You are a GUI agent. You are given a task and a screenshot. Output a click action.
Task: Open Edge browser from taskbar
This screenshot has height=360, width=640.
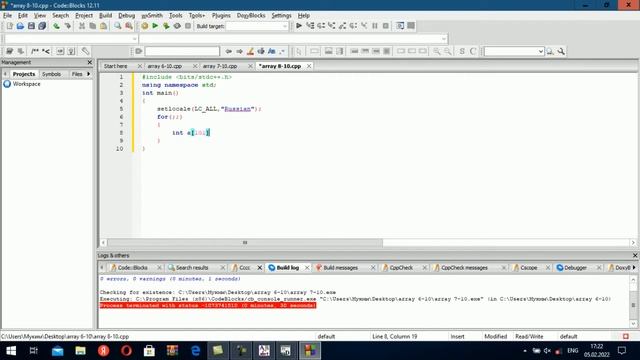point(196,351)
